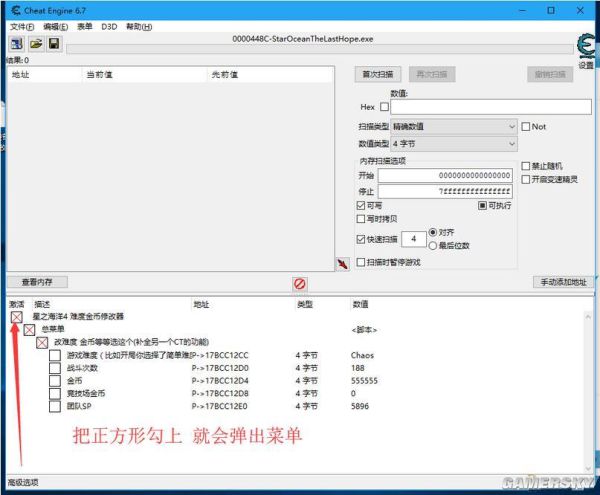Click address P->17BCC12E0
The width and height of the screenshot is (600, 495).
(x=220, y=406)
